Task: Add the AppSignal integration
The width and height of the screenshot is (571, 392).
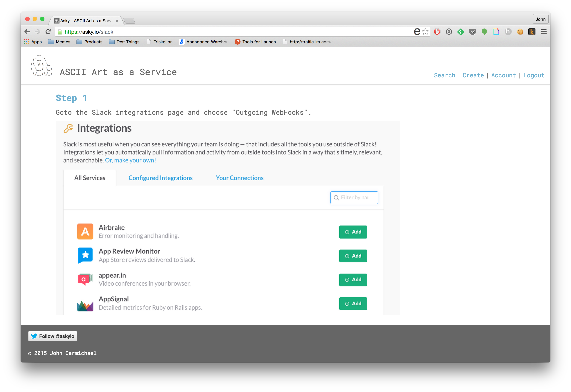Action: (x=353, y=304)
